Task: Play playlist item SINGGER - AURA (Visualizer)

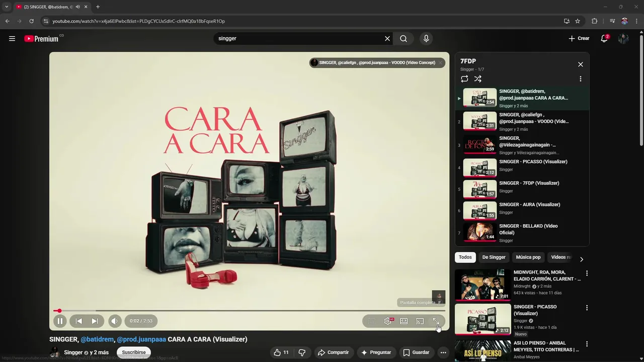Action: point(522,211)
